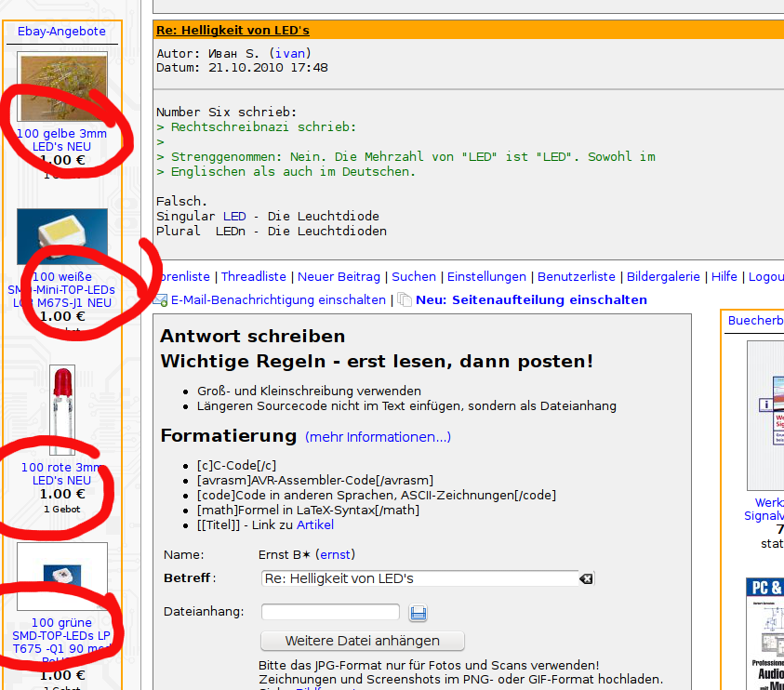Go to Threadliste
This screenshot has height=690, width=784.
[x=254, y=276]
